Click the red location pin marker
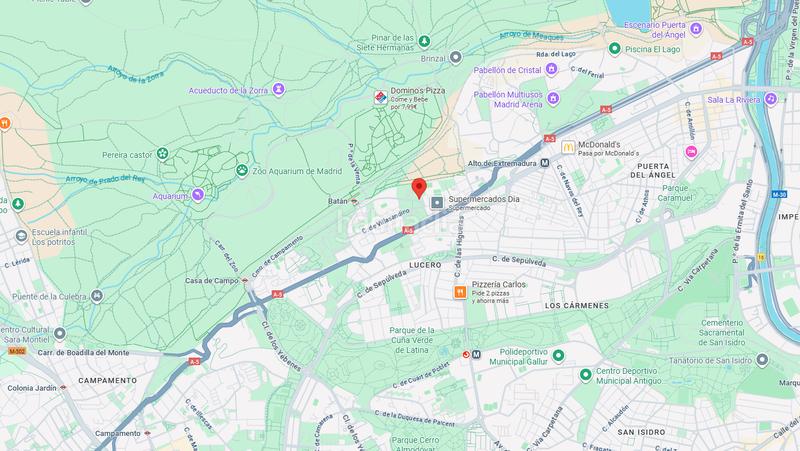This screenshot has width=800, height=451. 419,188
